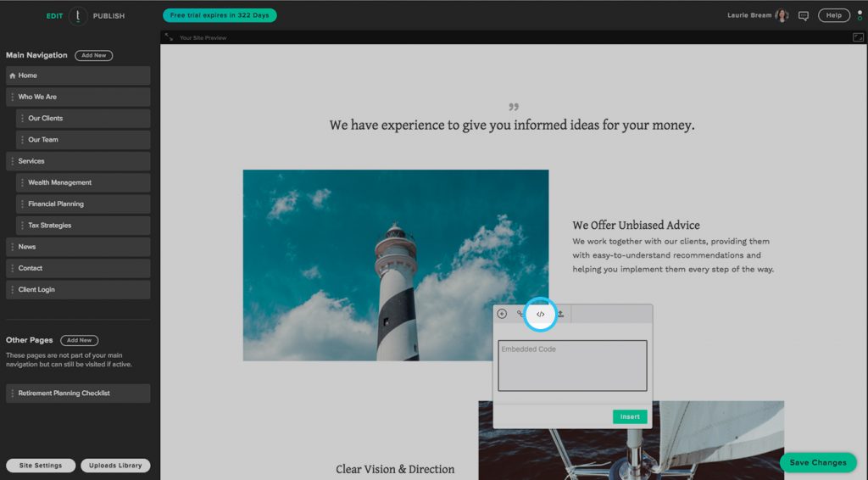Select the embed code icon in popup
868x480 pixels.
[540, 314]
